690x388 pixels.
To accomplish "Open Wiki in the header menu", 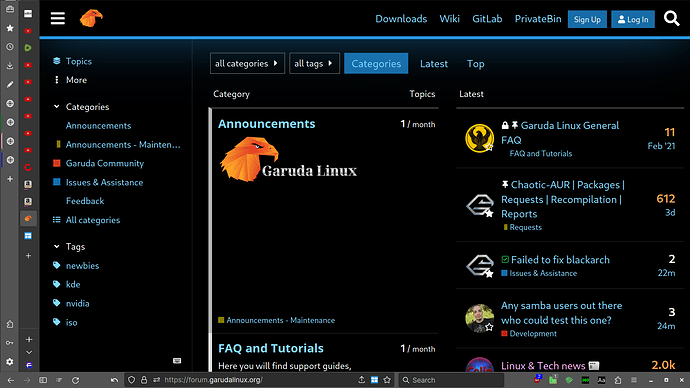I will (449, 19).
